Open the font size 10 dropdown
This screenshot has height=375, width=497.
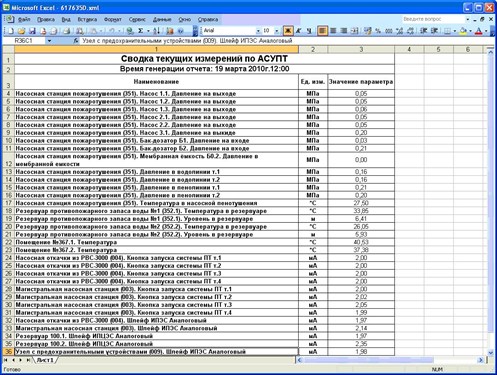pos(277,31)
